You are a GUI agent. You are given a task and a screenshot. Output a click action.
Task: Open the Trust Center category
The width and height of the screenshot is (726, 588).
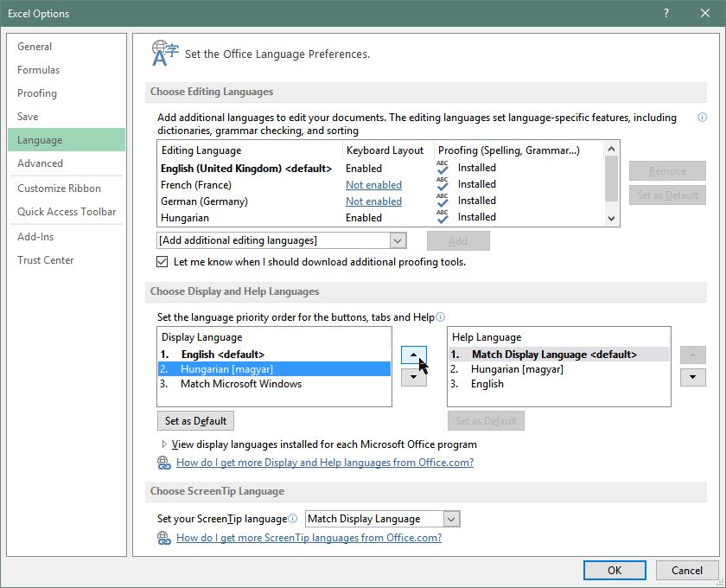[x=67, y=260]
